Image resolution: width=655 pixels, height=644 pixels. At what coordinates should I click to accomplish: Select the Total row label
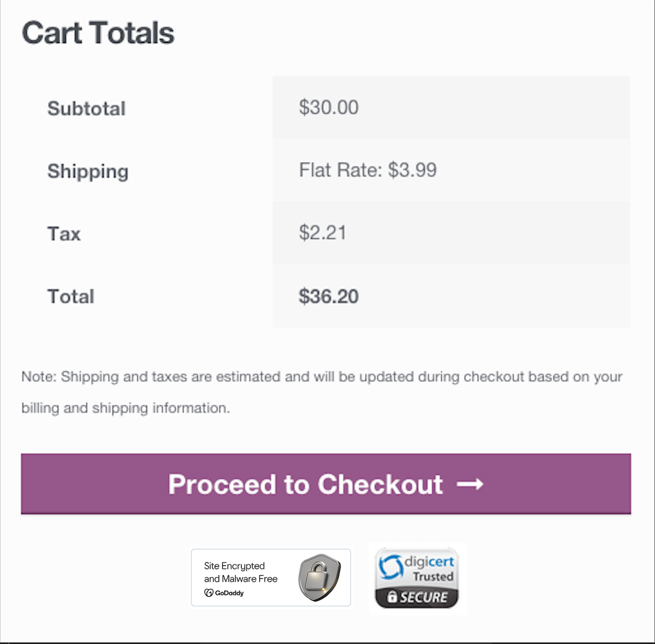click(70, 296)
